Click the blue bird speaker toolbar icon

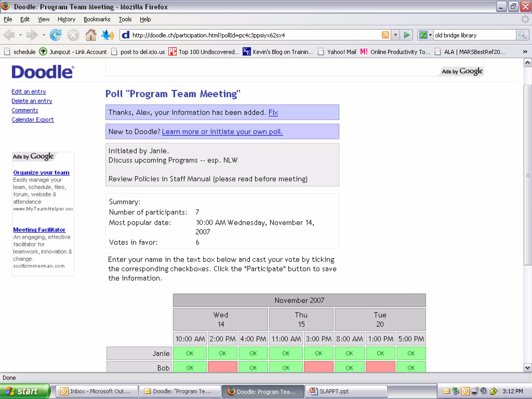(108, 35)
